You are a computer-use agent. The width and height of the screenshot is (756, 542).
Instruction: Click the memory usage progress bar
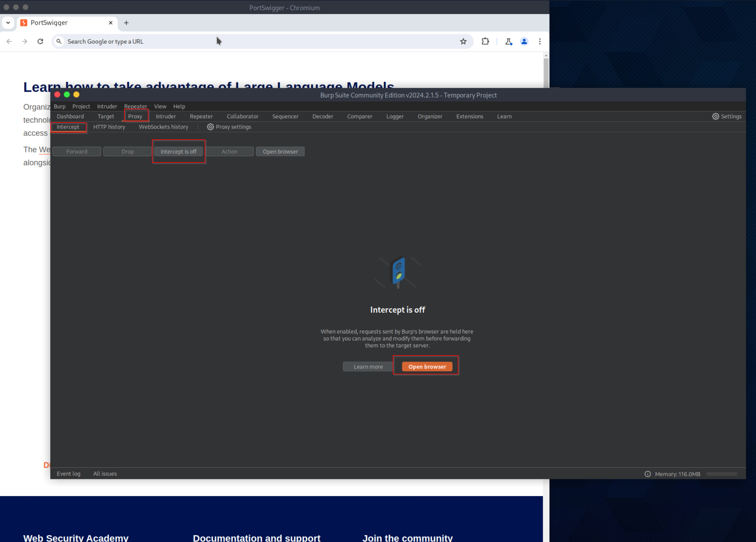pos(722,474)
